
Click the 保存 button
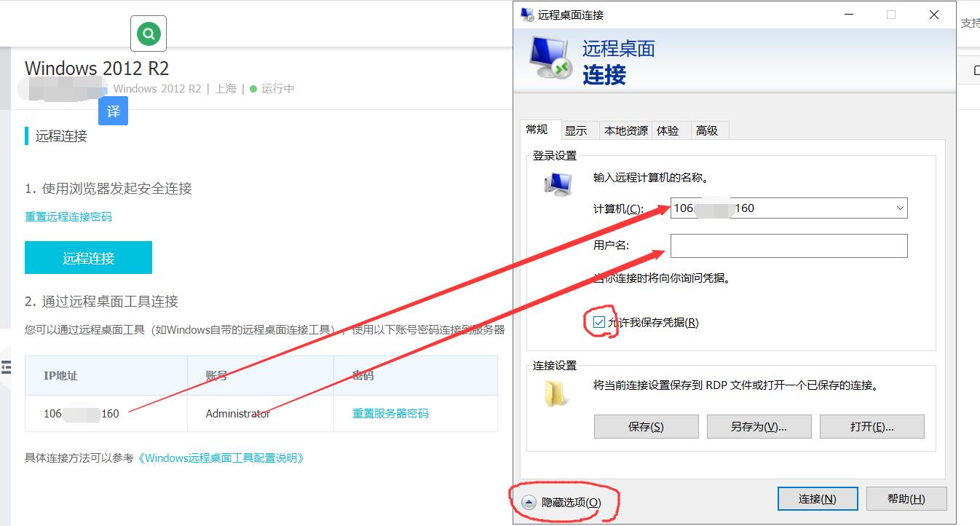(646, 427)
